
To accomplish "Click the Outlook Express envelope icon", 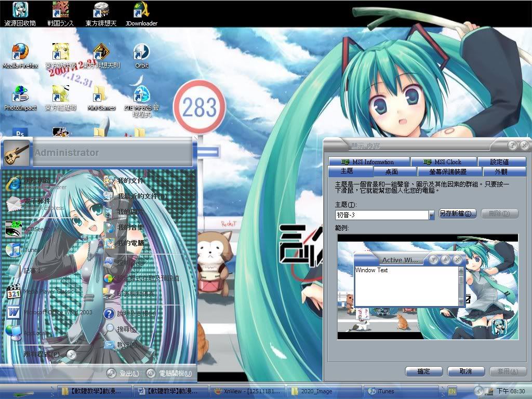I will coord(14,204).
